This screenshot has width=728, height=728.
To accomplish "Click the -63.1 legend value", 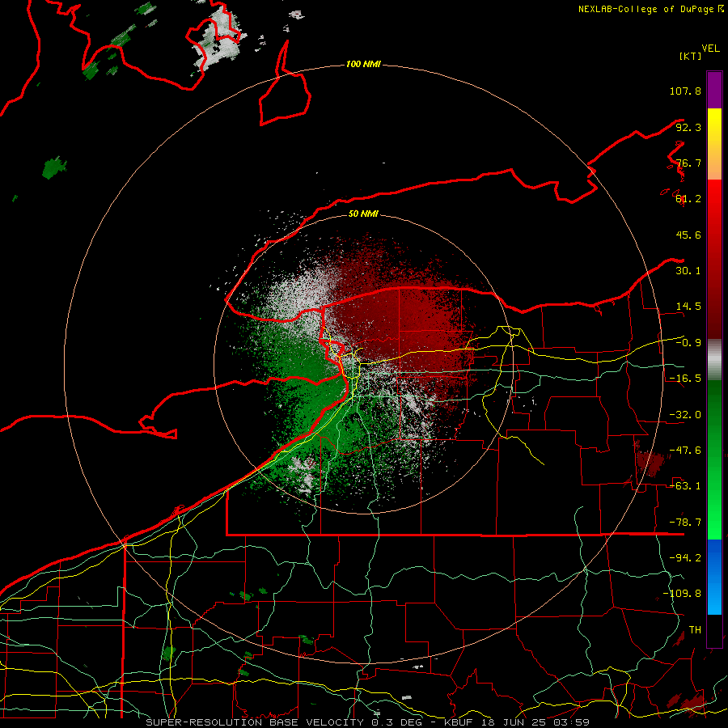I will point(685,486).
